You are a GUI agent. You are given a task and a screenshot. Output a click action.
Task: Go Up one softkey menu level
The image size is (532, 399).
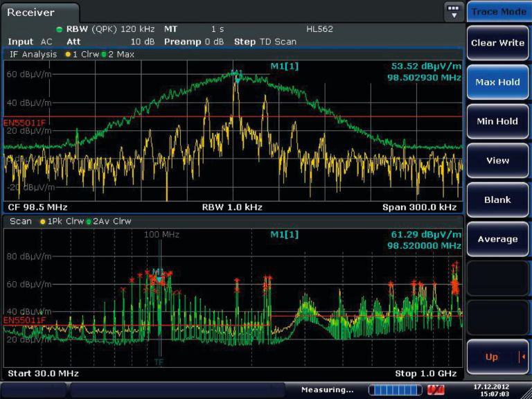tap(497, 357)
